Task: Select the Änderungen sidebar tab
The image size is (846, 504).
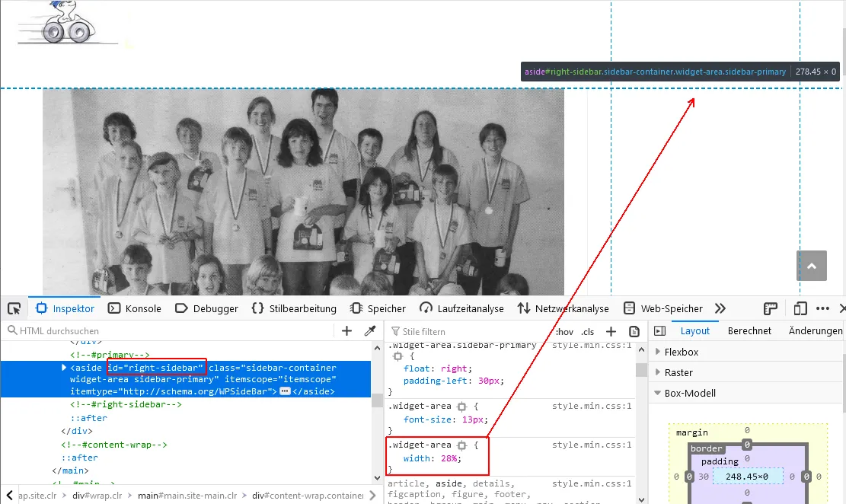Action: point(816,330)
